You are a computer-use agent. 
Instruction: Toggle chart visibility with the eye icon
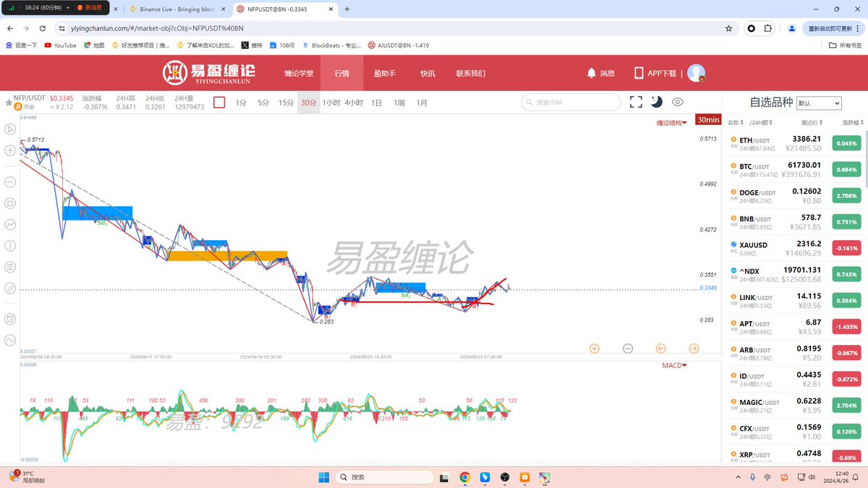678,103
